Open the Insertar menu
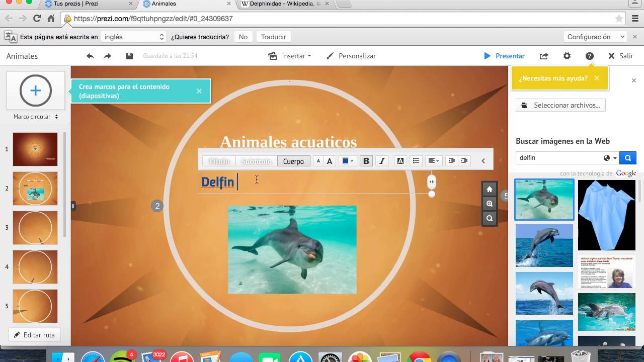This screenshot has height=362, width=644. (290, 56)
